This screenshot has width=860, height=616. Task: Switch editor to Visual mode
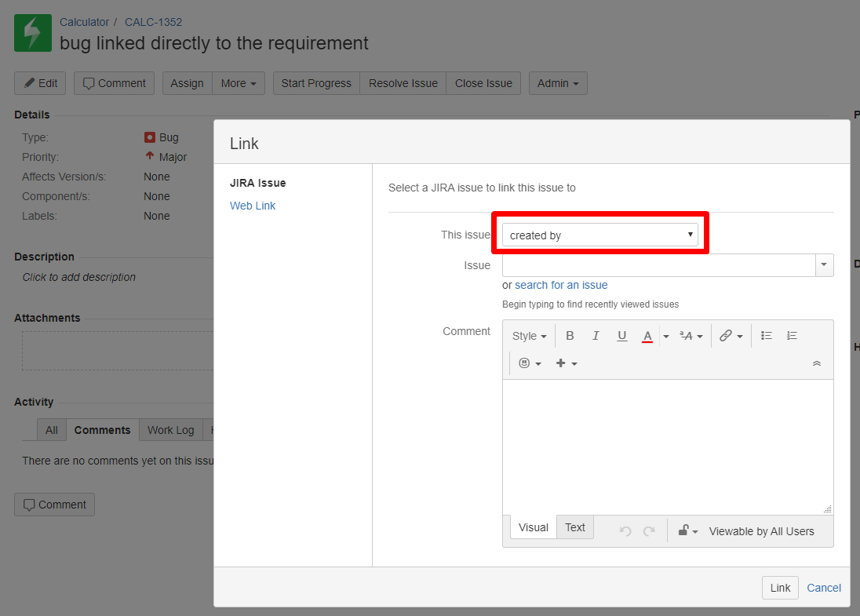pos(533,527)
